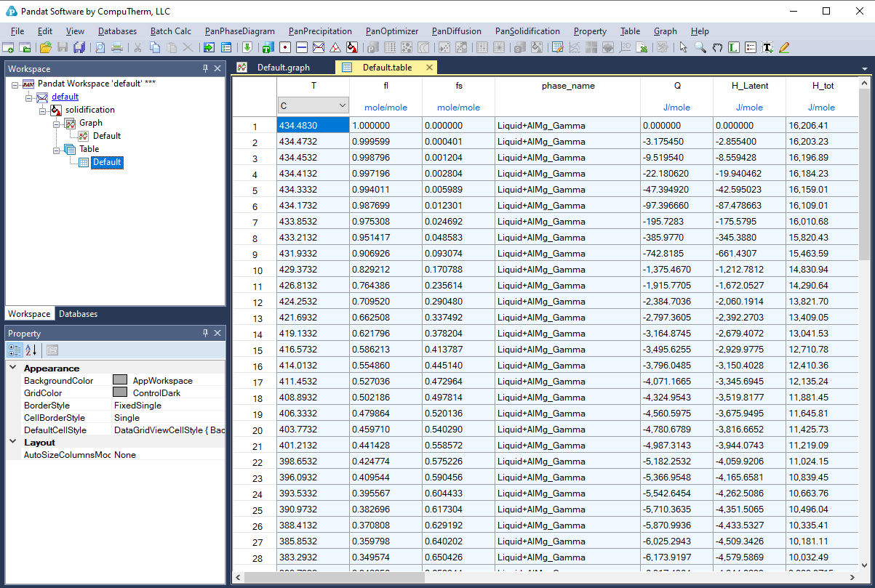Viewport: 875px width, 588px height.
Task: Click the Solidification simulation toolbar icon
Action: click(352, 48)
